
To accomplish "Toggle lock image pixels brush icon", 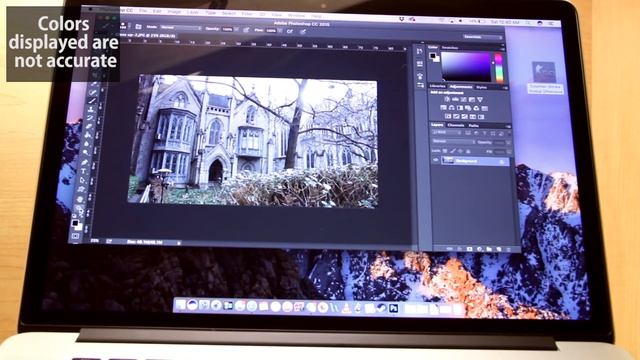I will [453, 151].
